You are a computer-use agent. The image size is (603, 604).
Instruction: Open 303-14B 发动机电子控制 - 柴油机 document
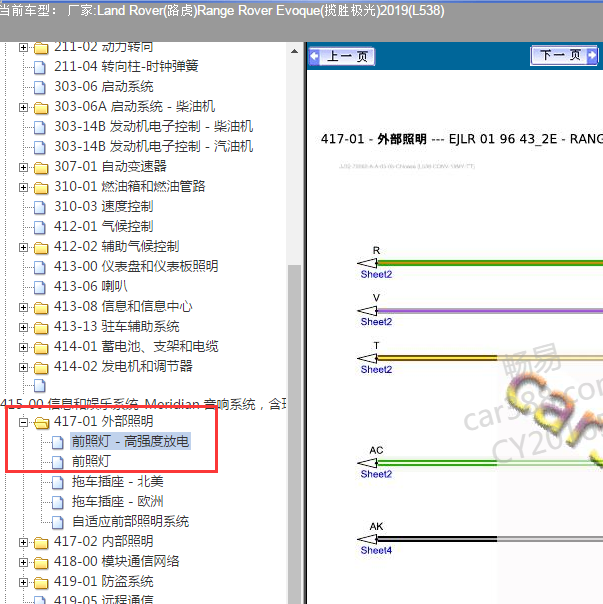153,126
